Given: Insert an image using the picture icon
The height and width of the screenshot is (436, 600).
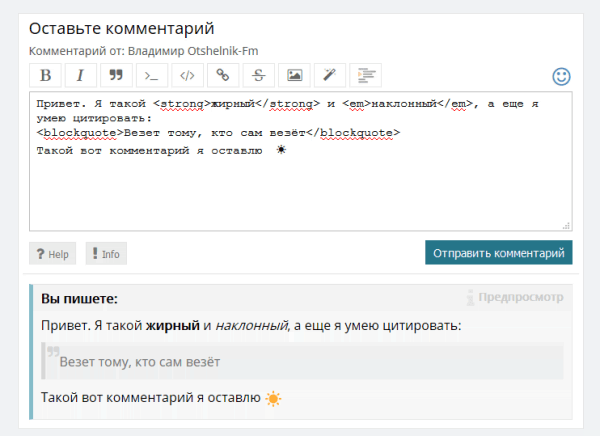Looking at the screenshot, I should click(x=294, y=75).
